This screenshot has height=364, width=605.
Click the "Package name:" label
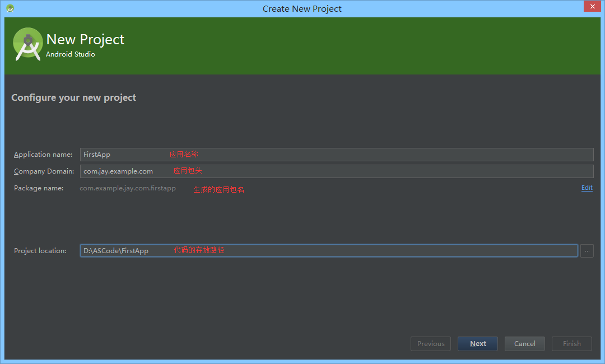pos(39,188)
